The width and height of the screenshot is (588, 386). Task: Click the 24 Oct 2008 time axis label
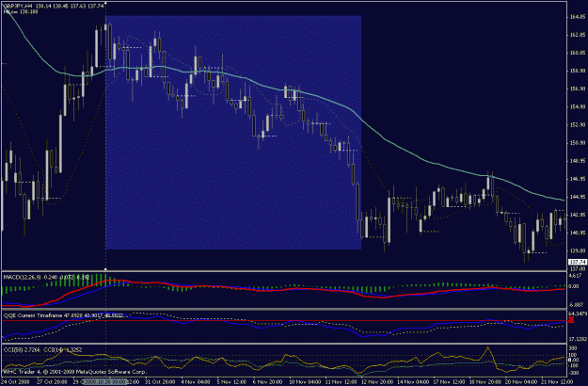click(15, 381)
